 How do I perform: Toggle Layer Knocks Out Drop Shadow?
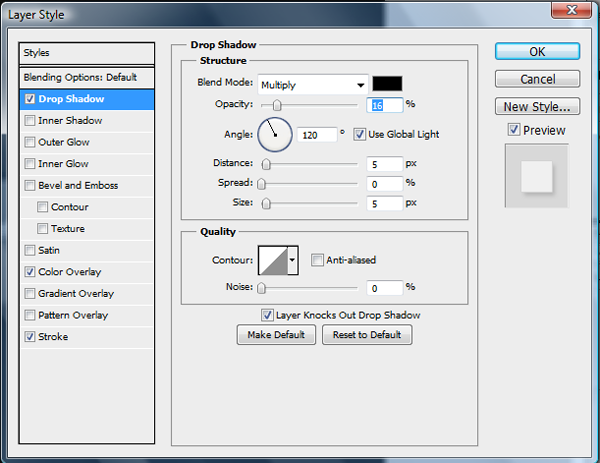[x=267, y=315]
